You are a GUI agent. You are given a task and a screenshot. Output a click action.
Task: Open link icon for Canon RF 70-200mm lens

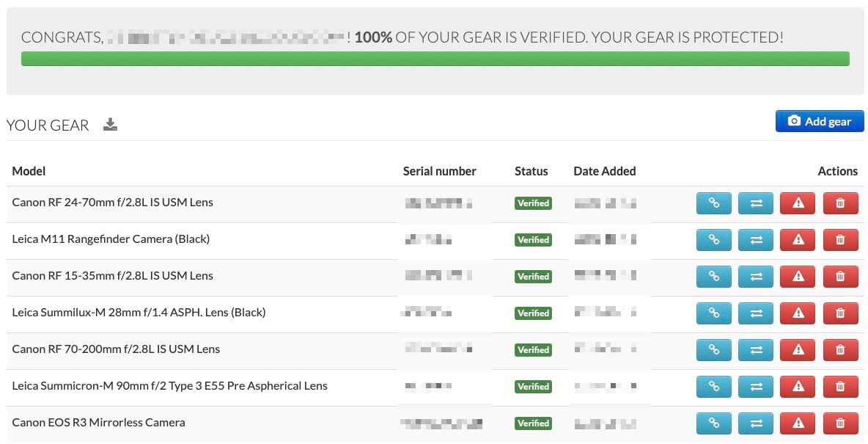tap(713, 350)
